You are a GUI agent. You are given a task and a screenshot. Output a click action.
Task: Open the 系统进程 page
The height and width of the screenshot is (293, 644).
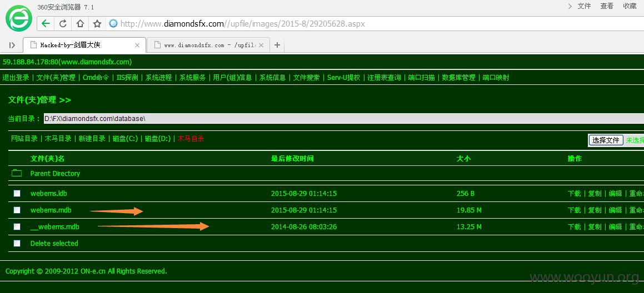pos(158,78)
